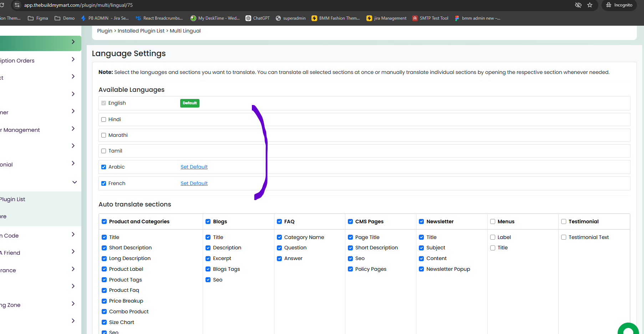This screenshot has width=644, height=334.
Task: Toggle the Newsletter section header checkbox
Action: click(x=421, y=221)
